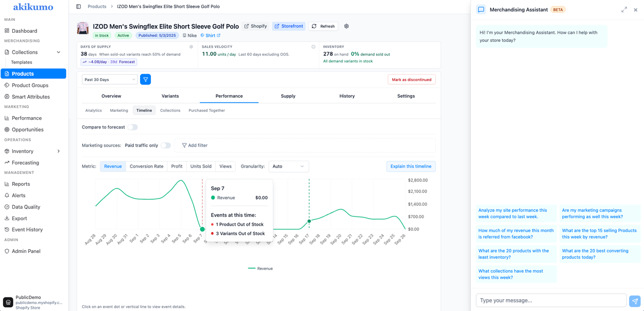The image size is (644, 311).
Task: Click the Refresh button
Action: (x=323, y=26)
